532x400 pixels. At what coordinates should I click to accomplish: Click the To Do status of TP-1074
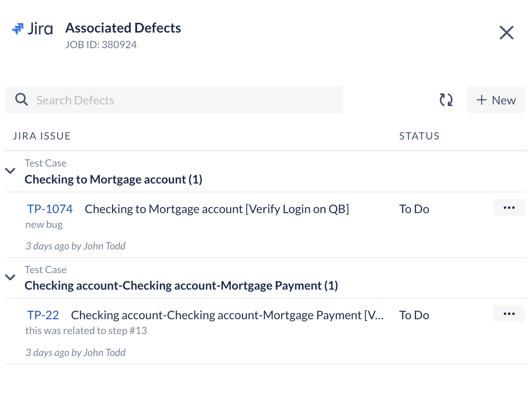414,209
